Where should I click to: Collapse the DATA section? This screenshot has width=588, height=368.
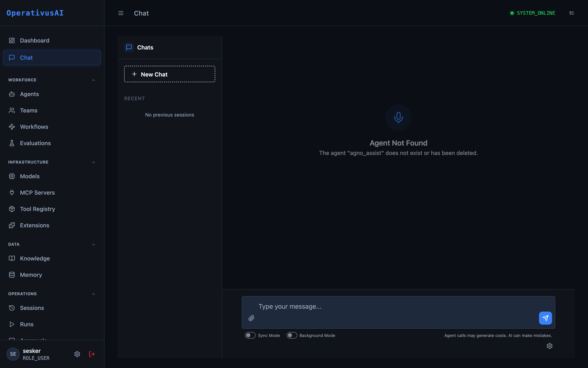tap(94, 244)
